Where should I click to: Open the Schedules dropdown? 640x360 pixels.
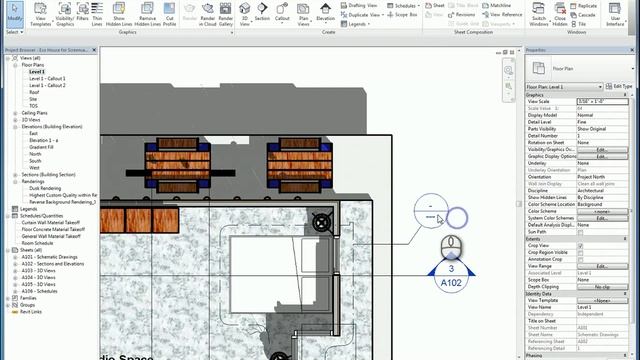tap(403, 5)
